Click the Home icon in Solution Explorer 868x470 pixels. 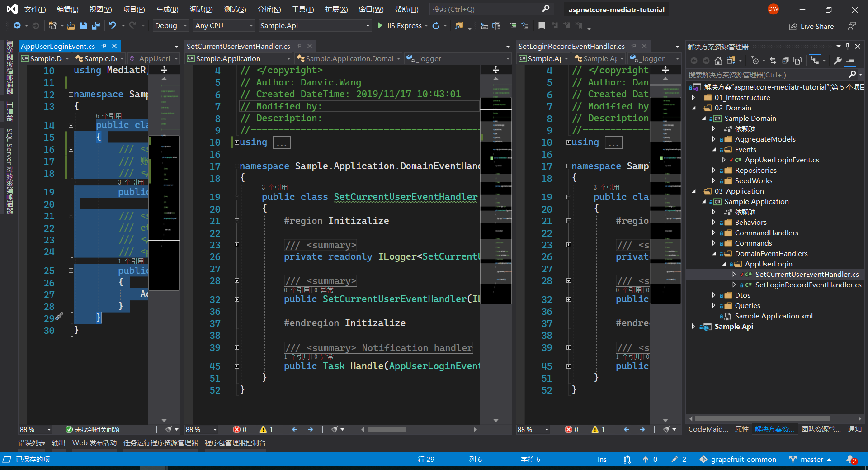coord(718,61)
